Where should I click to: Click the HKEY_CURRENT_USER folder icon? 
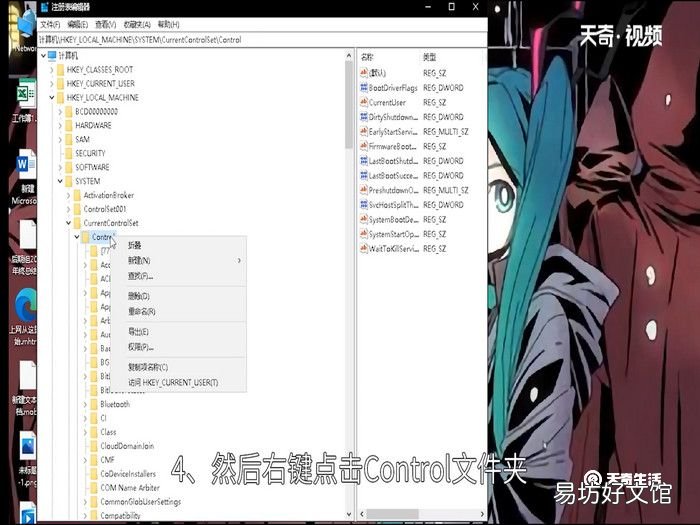point(60,83)
